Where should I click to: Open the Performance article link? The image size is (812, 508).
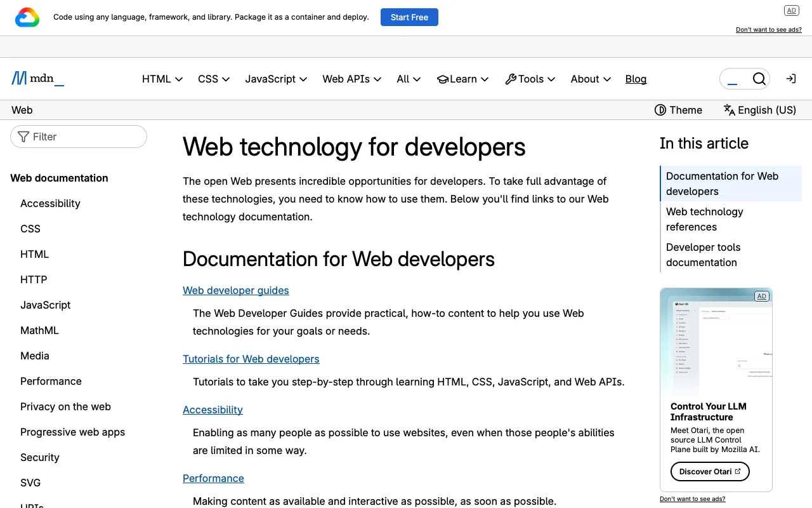tap(213, 478)
